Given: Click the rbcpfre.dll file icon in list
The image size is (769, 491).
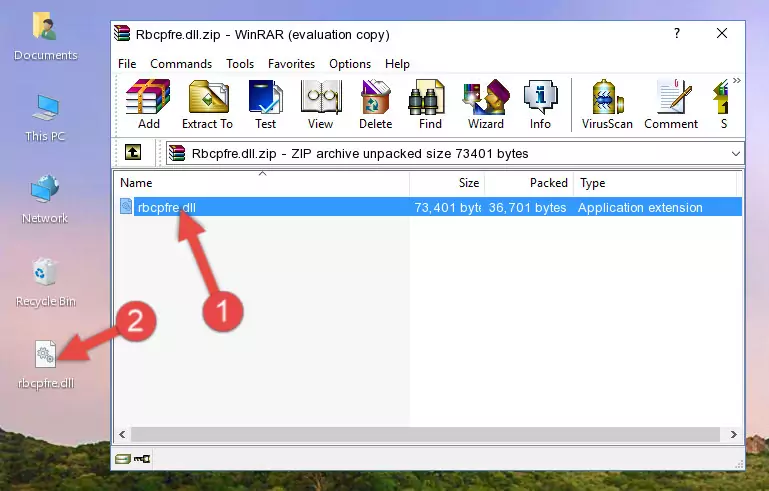Looking at the screenshot, I should pyautogui.click(x=126, y=207).
